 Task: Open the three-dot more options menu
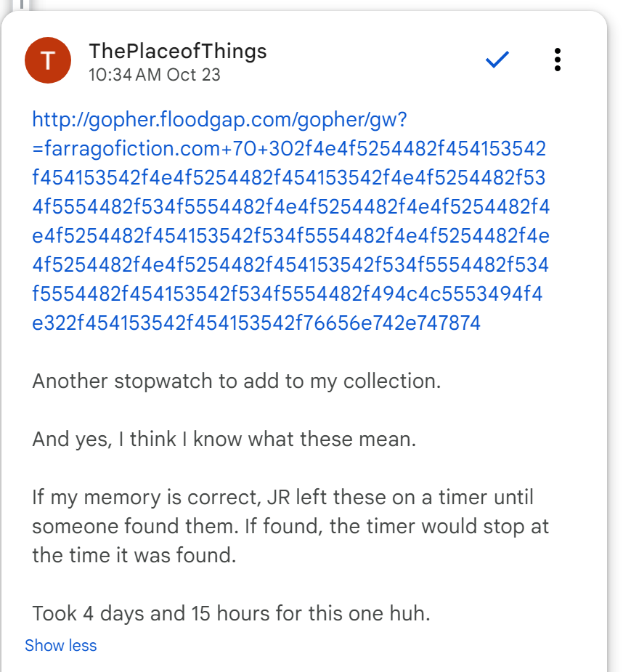[557, 60]
